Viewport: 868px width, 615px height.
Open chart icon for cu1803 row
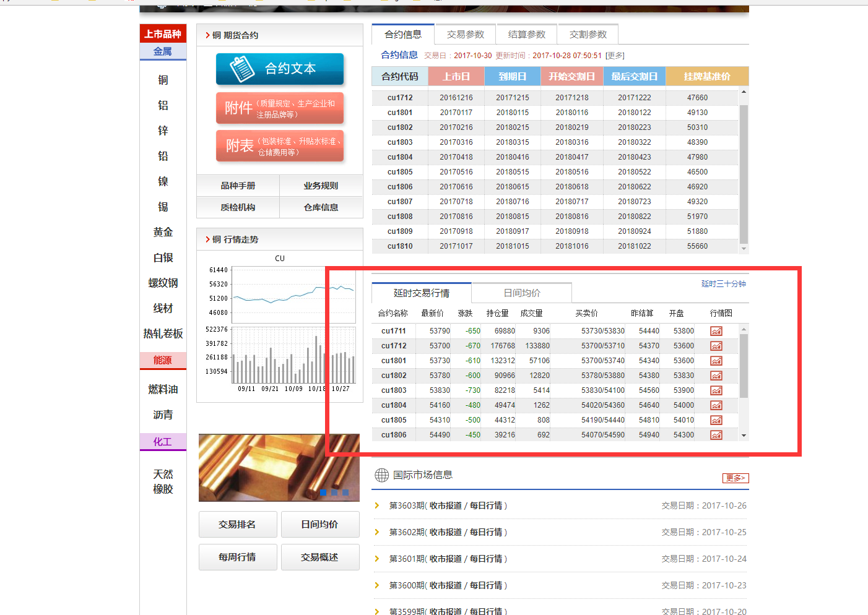(716, 390)
